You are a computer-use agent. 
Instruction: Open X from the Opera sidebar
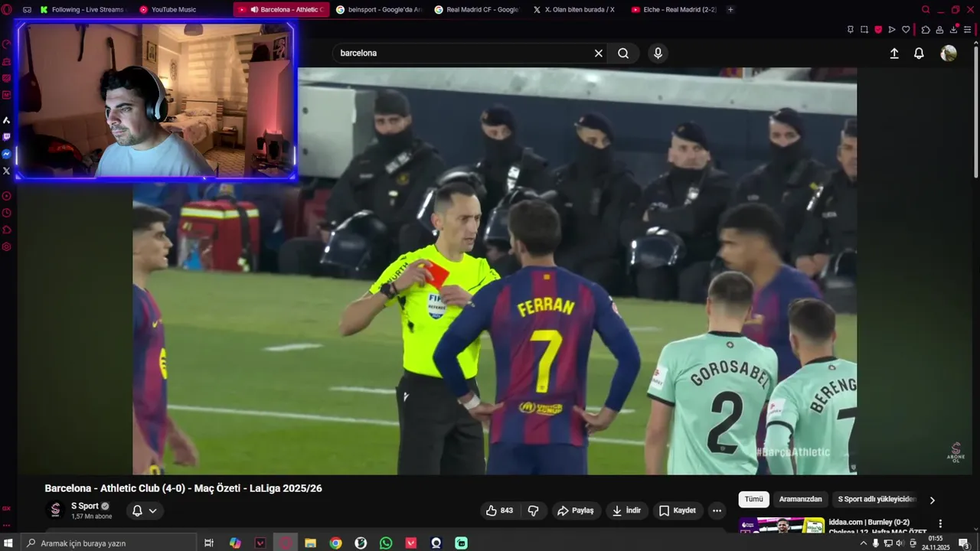click(7, 171)
